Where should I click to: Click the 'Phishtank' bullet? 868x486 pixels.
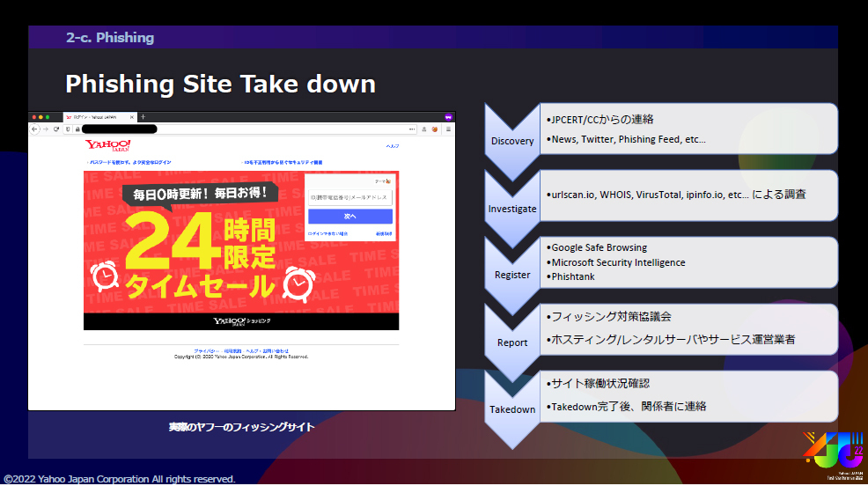[570, 276]
